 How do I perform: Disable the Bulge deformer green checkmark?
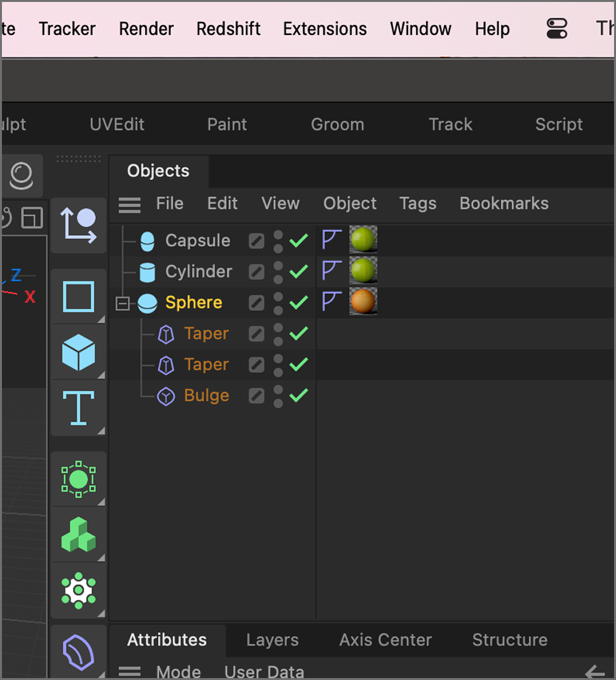(299, 396)
